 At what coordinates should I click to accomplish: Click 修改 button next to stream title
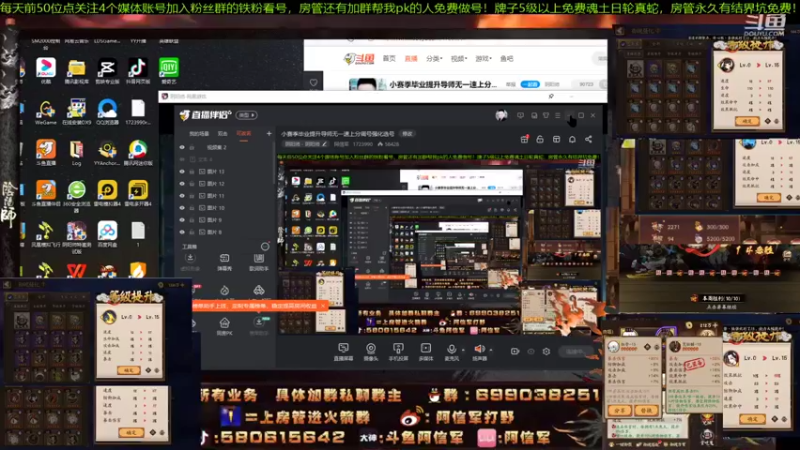407,134
